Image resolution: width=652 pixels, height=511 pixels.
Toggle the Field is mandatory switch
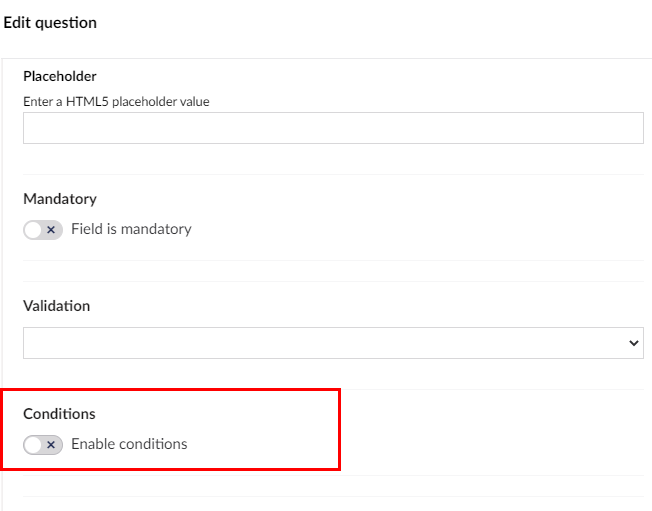click(x=43, y=230)
